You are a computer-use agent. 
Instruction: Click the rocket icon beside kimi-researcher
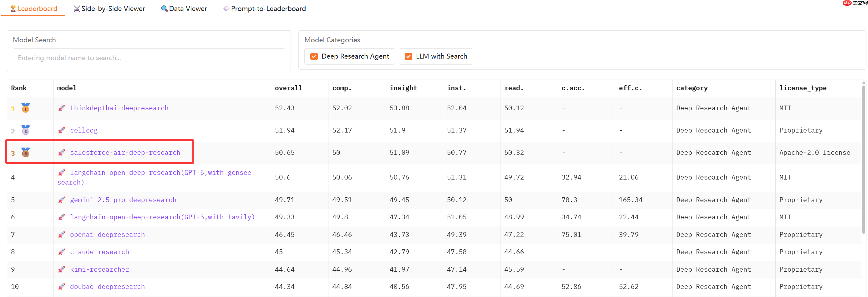[62, 269]
